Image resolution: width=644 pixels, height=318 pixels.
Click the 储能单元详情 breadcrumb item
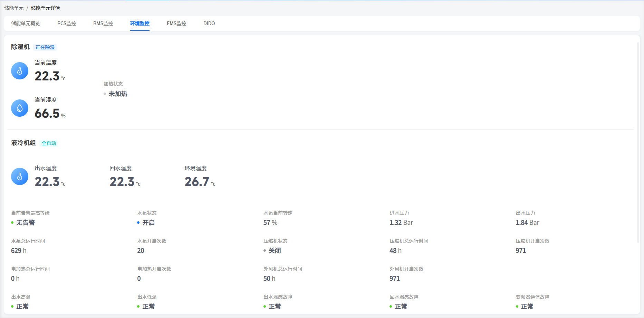point(45,8)
